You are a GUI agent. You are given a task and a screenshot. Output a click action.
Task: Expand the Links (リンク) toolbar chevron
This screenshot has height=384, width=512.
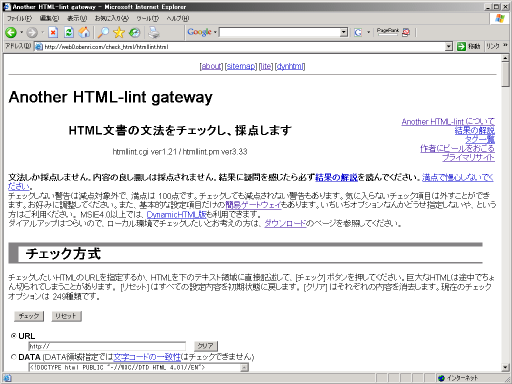click(x=506, y=45)
